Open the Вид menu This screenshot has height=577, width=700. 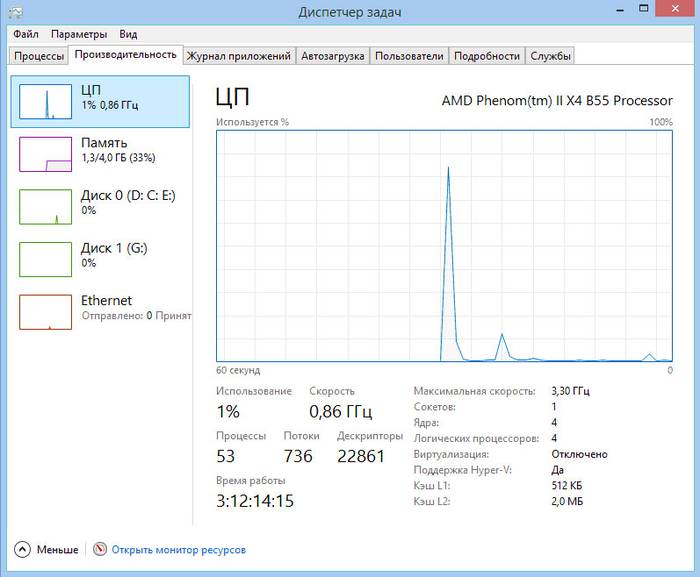[128, 33]
